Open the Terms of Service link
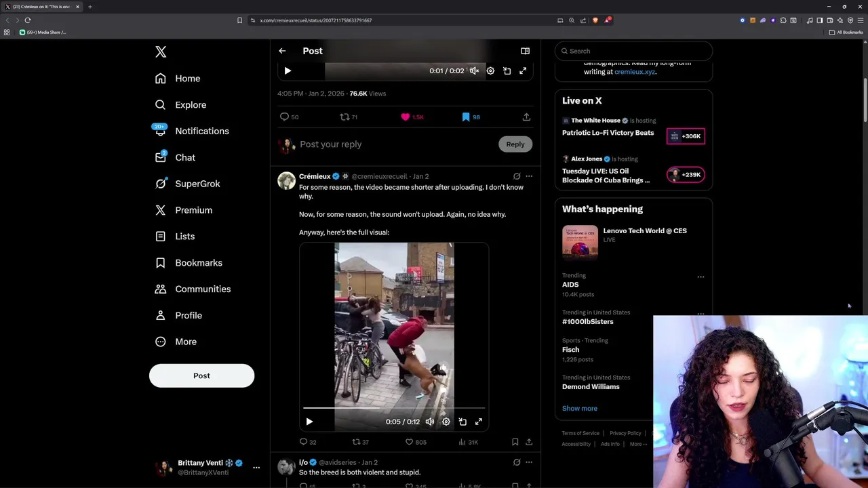Image resolution: width=868 pixels, height=488 pixels. 580,433
